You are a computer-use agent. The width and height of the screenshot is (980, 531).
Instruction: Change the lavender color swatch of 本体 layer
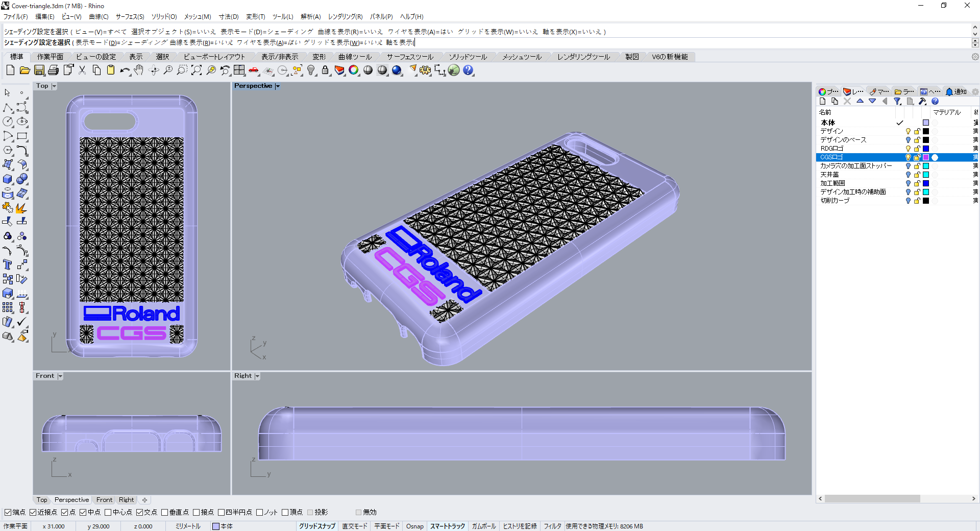[x=926, y=123]
